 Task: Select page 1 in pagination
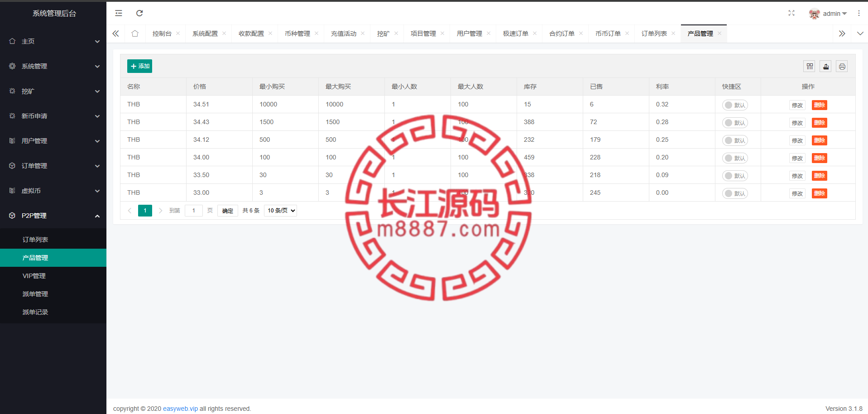145,211
